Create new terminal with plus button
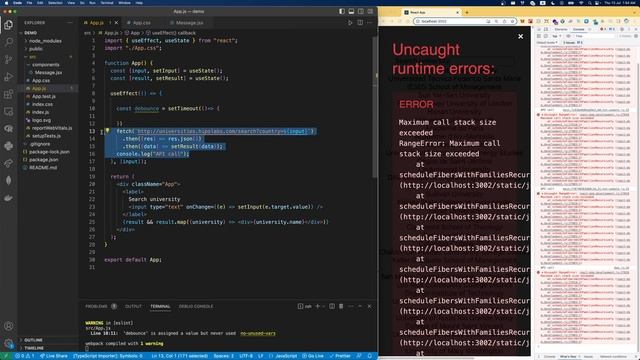The height and width of the screenshot is (360, 640). [317, 306]
